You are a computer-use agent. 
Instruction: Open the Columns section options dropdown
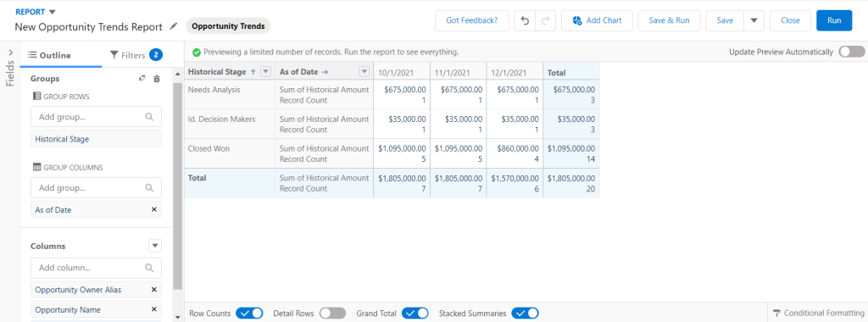pyautogui.click(x=155, y=246)
